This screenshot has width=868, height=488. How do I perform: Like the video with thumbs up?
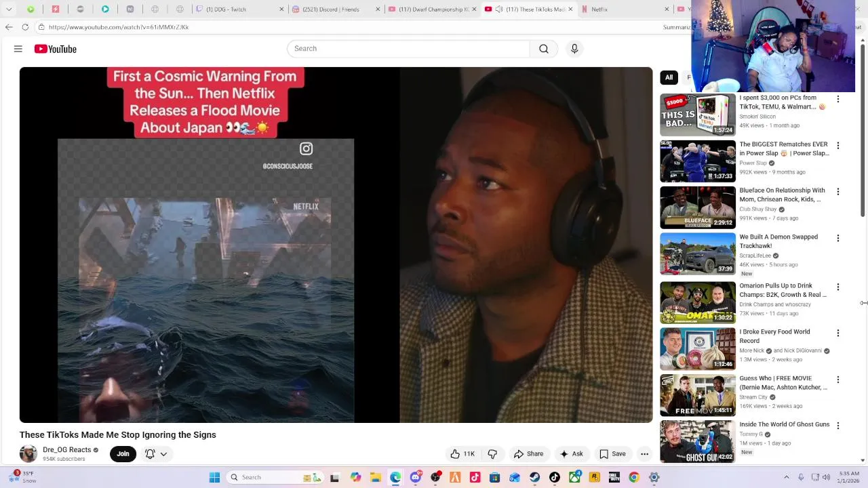click(x=462, y=454)
